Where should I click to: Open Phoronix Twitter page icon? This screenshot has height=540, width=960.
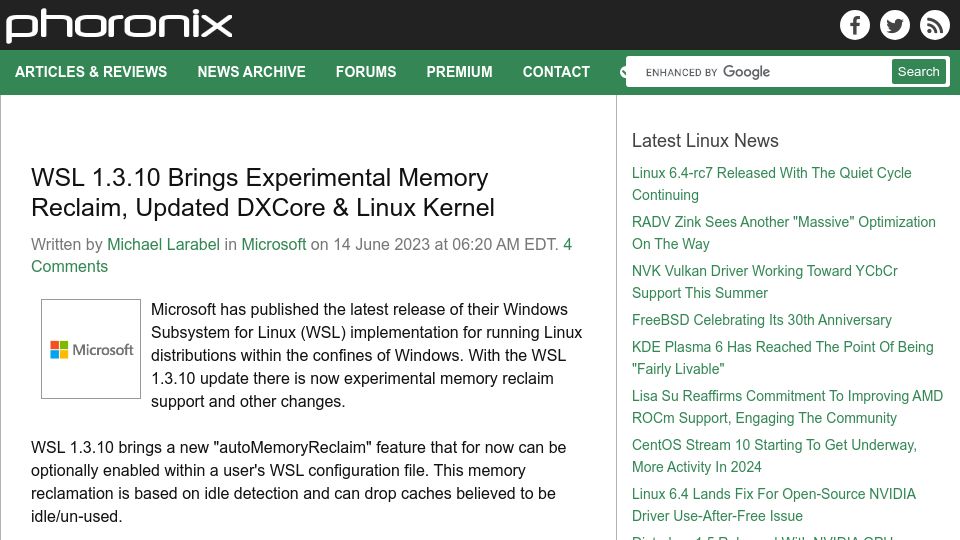click(x=894, y=25)
